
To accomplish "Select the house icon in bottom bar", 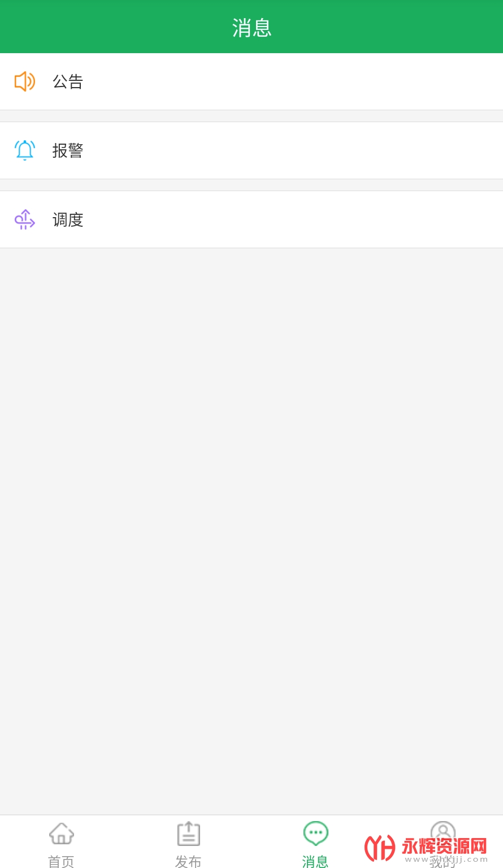I will [62, 834].
